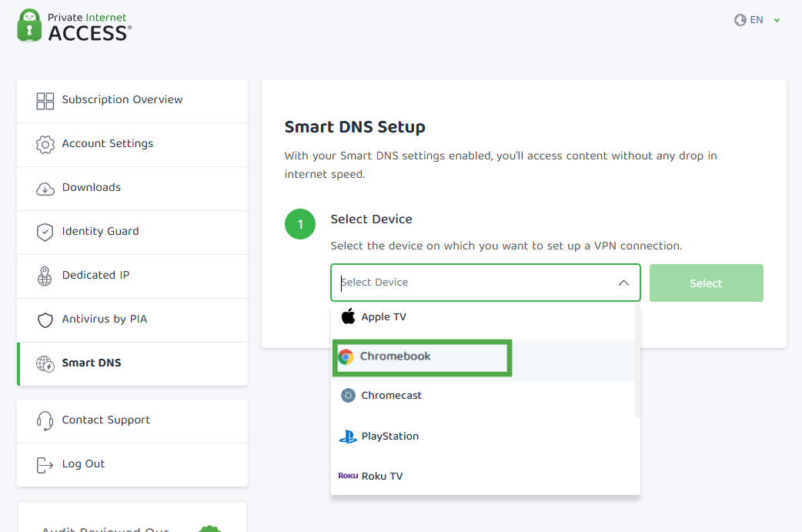Choose Roku TV from device list
802x532 pixels.
483,476
